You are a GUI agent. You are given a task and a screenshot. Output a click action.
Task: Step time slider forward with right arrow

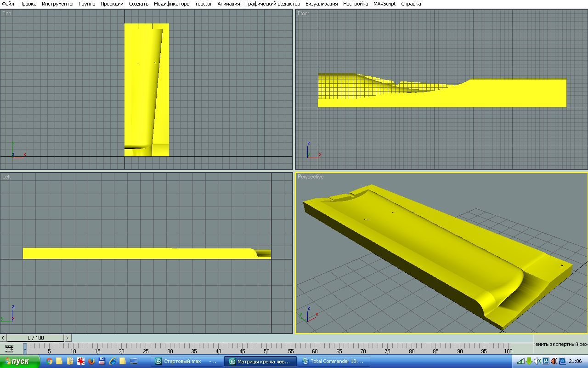tap(68, 338)
